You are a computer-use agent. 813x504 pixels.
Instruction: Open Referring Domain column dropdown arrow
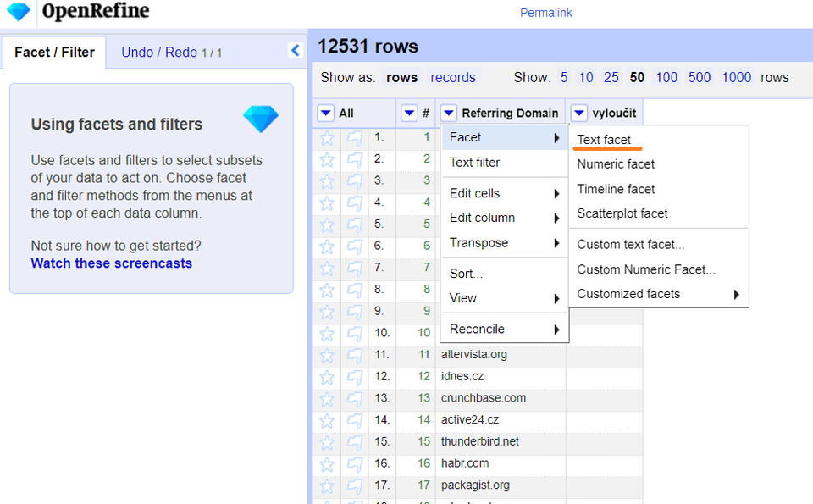click(449, 113)
